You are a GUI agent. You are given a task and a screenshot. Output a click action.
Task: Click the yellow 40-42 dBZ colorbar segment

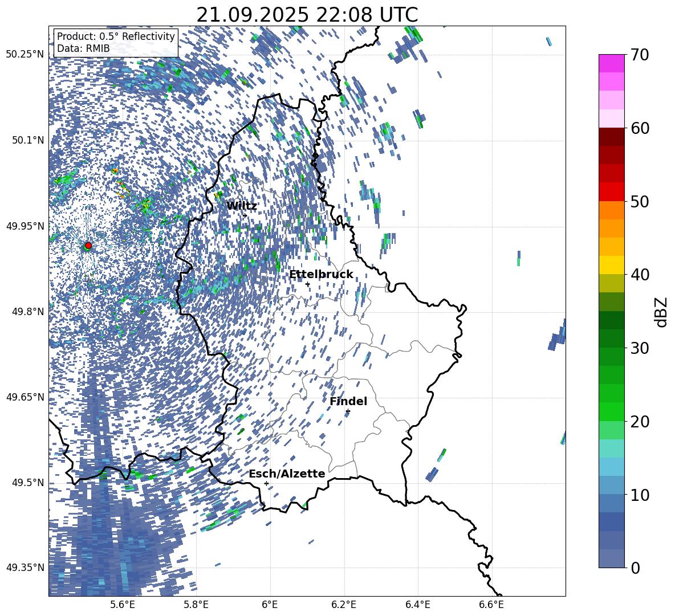[x=611, y=266]
